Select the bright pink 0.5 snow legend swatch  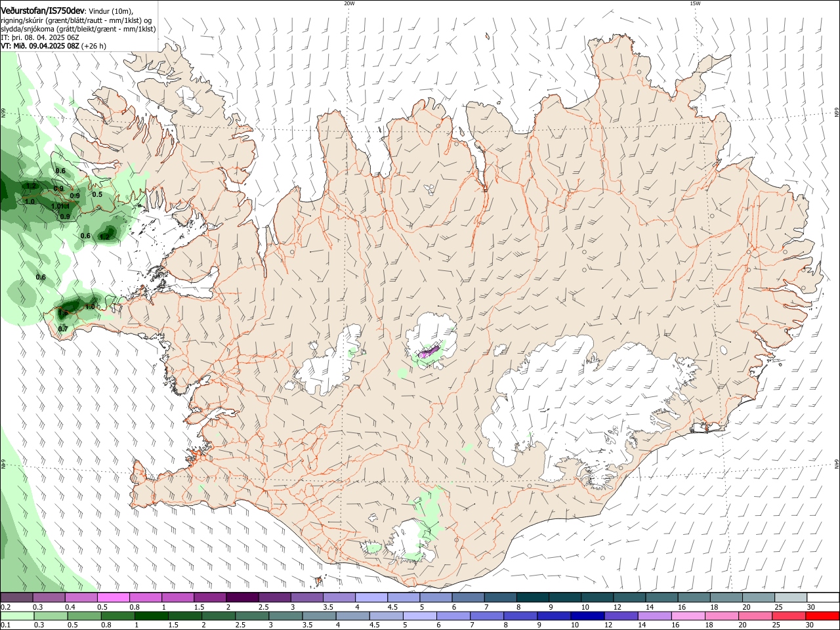point(113,598)
